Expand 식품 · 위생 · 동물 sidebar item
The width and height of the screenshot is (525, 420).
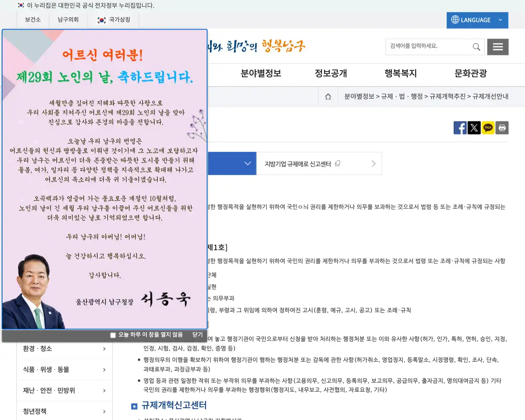click(x=64, y=370)
